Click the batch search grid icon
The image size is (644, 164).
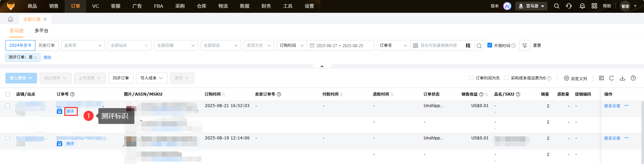coord(415,45)
